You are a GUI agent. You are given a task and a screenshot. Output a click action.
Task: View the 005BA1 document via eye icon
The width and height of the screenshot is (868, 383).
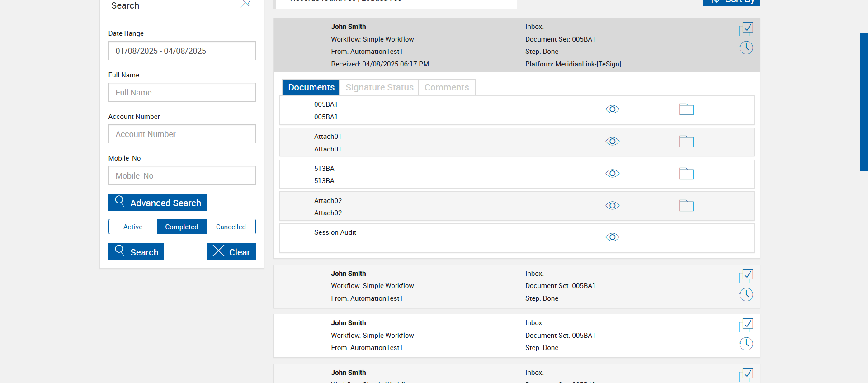612,109
